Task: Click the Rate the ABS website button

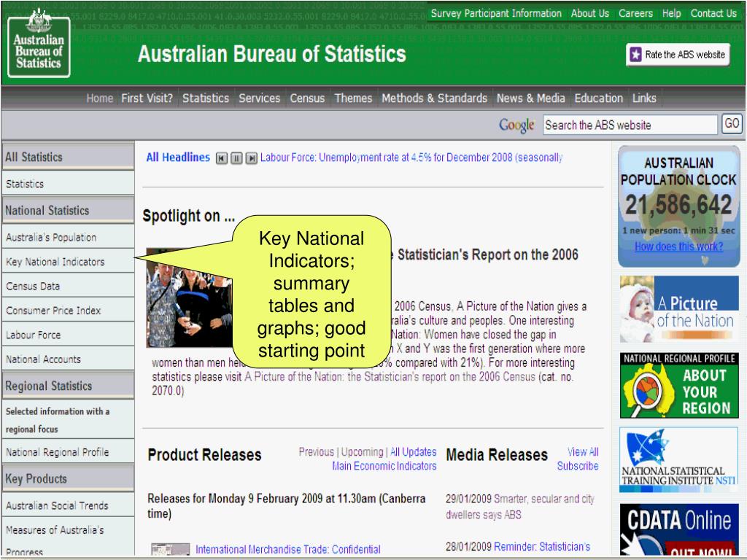Action: pos(678,55)
